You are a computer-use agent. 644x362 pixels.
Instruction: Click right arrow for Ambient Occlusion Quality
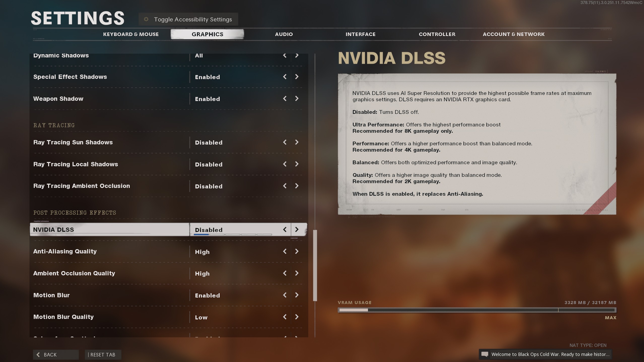pos(297,273)
